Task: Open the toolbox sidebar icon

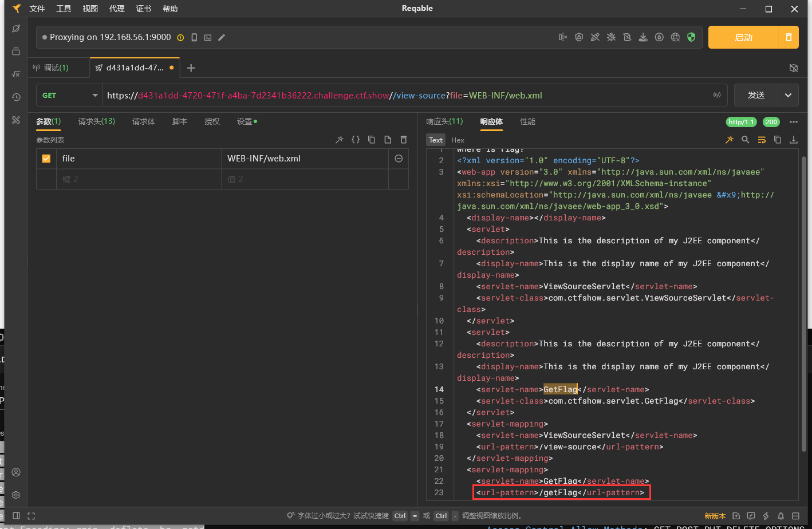Action: [16, 120]
